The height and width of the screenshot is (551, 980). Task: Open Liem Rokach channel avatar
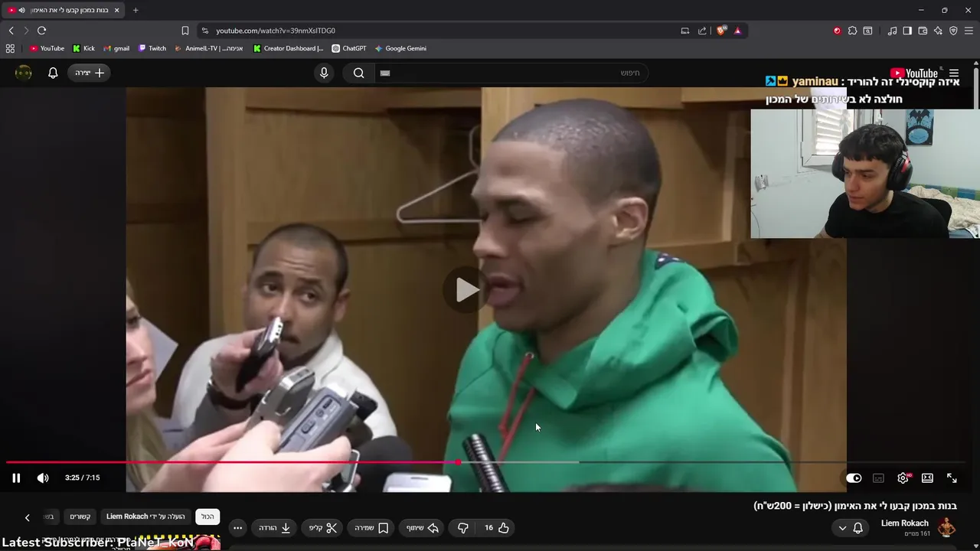point(947,527)
